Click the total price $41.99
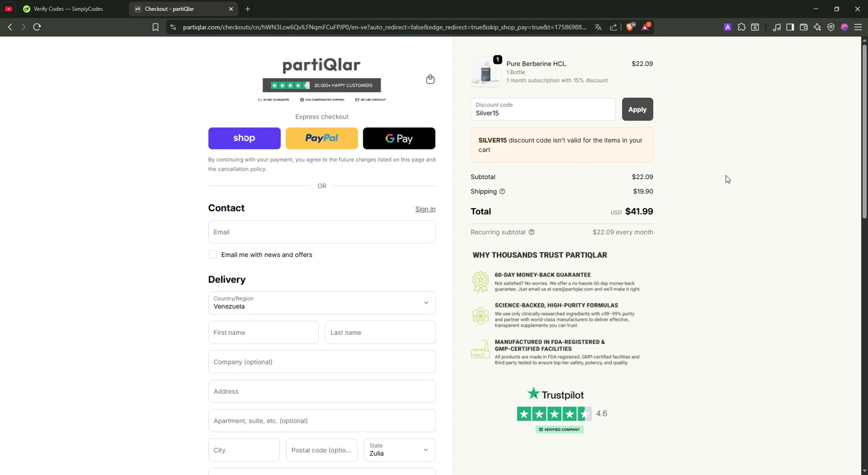Viewport: 868px width, 475px height. pyautogui.click(x=639, y=211)
